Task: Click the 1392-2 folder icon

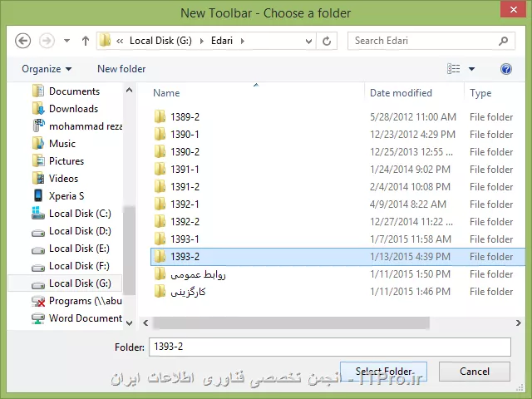Action: click(x=160, y=221)
